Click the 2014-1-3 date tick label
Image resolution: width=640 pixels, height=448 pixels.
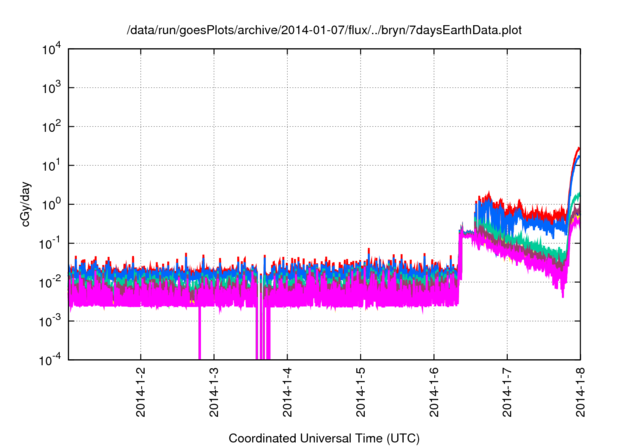[214, 392]
